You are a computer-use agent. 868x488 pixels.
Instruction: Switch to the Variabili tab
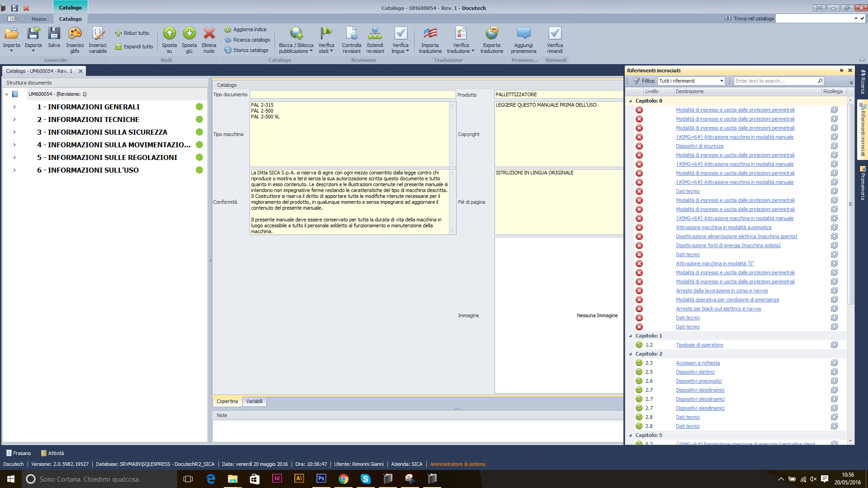tap(254, 401)
